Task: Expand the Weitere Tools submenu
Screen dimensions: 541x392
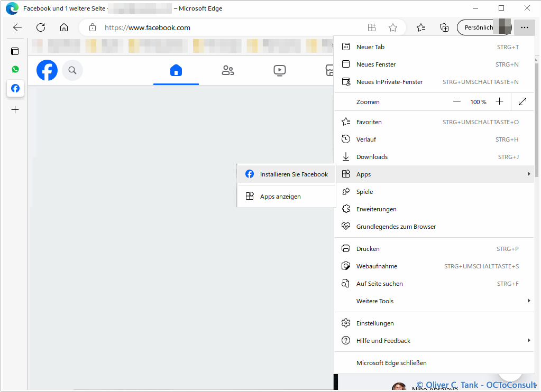Action: click(434, 301)
